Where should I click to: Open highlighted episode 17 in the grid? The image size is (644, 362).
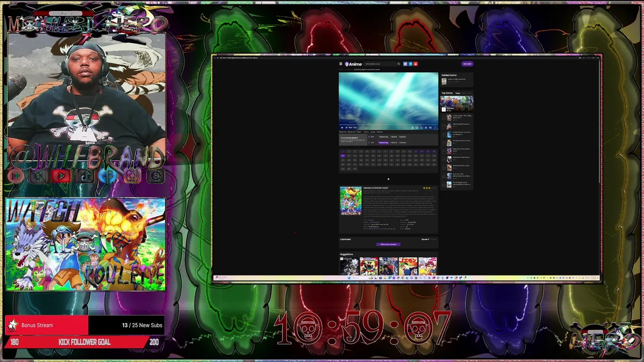[343, 156]
